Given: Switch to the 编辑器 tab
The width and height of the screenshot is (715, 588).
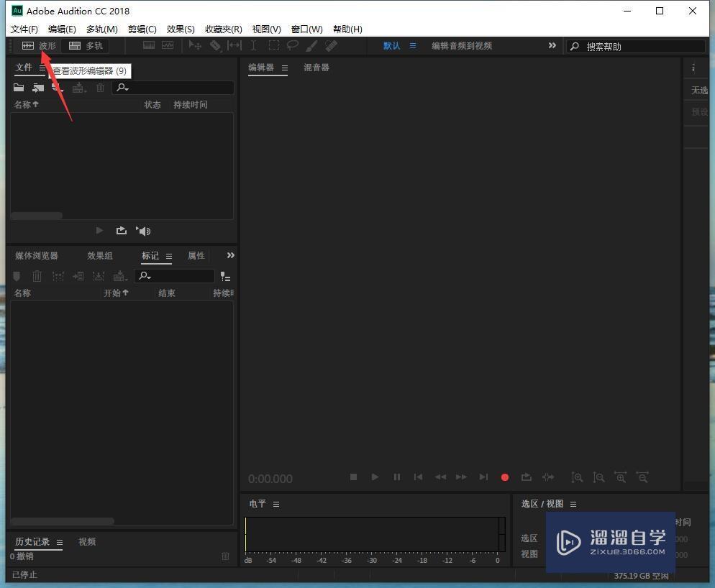Looking at the screenshot, I should tap(261, 68).
